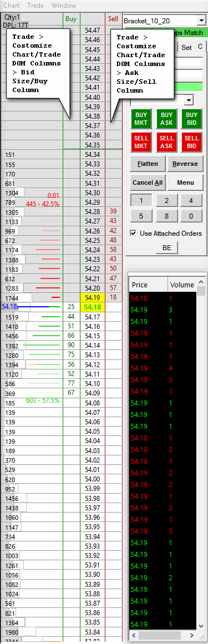
Task: Click volume profile value 1304
Action: (x=12, y=192)
